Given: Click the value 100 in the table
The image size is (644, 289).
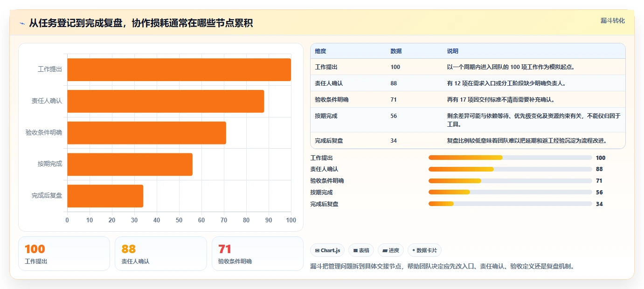Looking at the screenshot, I should click(x=395, y=67).
